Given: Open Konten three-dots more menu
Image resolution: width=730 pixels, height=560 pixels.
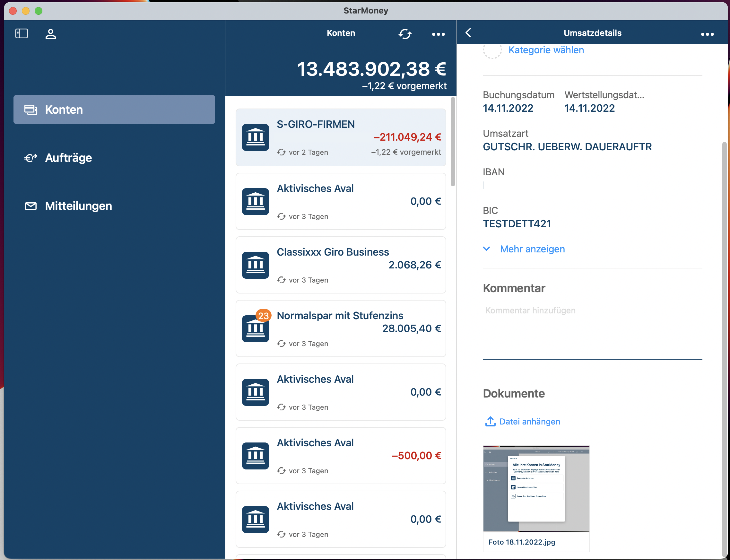Looking at the screenshot, I should [438, 34].
